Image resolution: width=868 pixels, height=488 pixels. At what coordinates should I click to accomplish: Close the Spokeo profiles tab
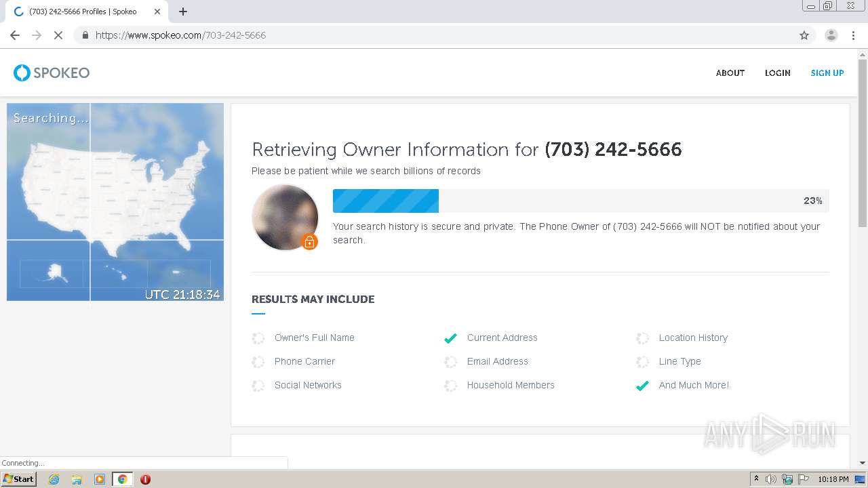157,12
